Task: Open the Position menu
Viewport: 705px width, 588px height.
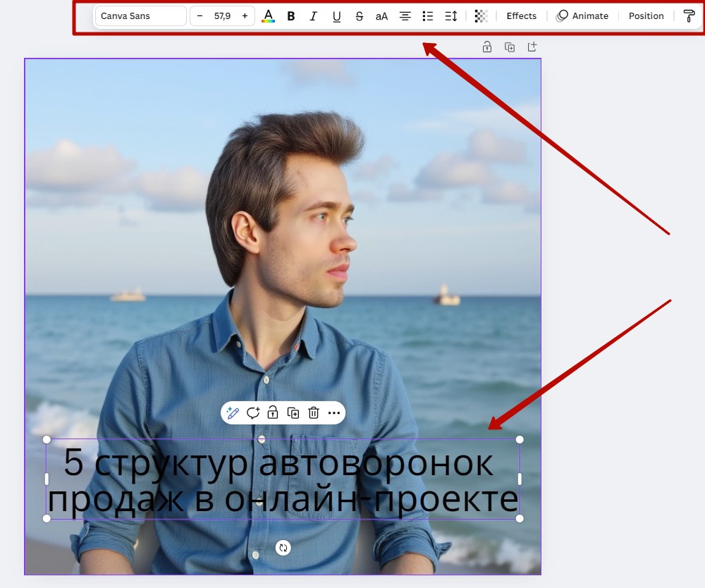Action: tap(646, 16)
